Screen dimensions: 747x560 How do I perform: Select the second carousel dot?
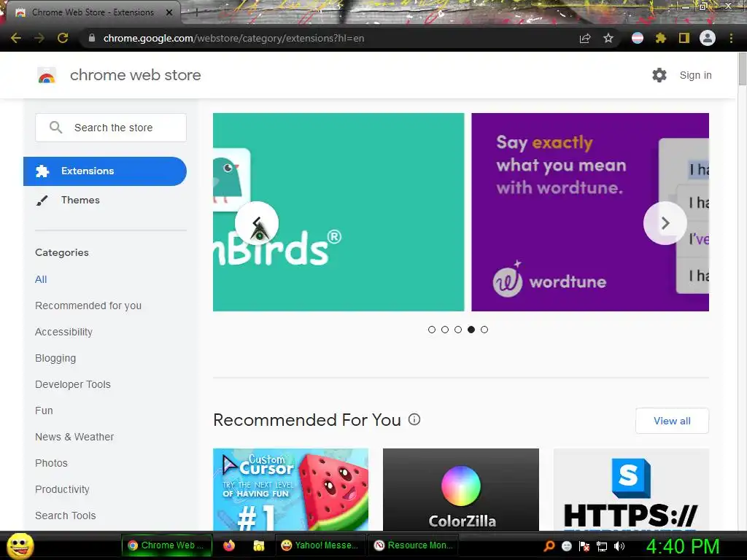(445, 330)
